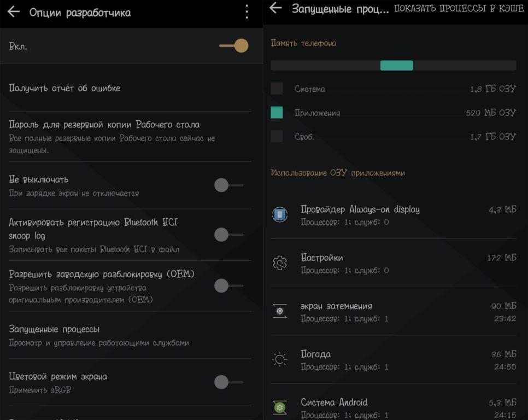
Task: Tap the 24:50 uptime of Погода
Action: pyautogui.click(x=504, y=366)
